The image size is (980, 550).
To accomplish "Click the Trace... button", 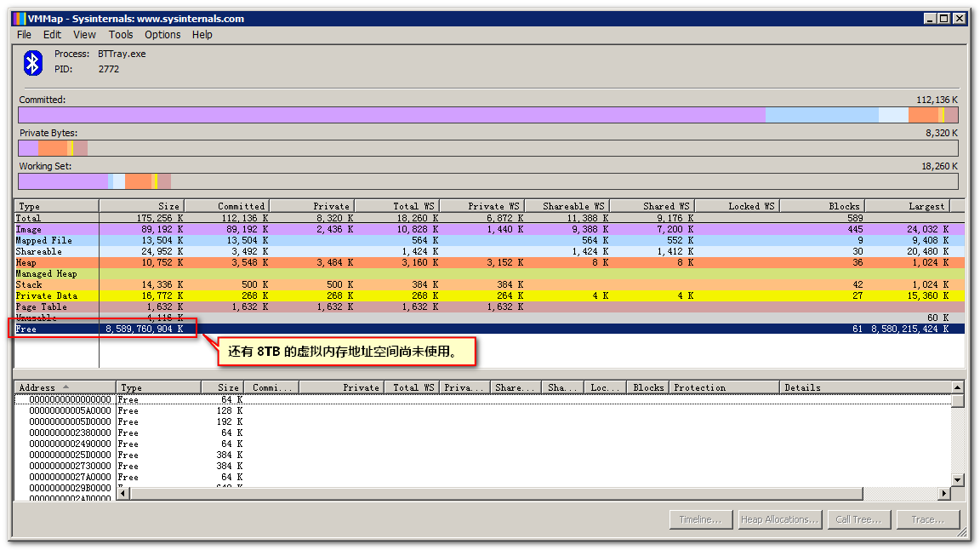I will [x=928, y=519].
